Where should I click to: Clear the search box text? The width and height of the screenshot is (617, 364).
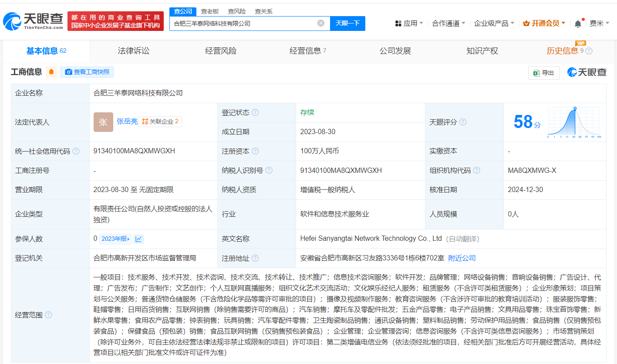pos(321,23)
